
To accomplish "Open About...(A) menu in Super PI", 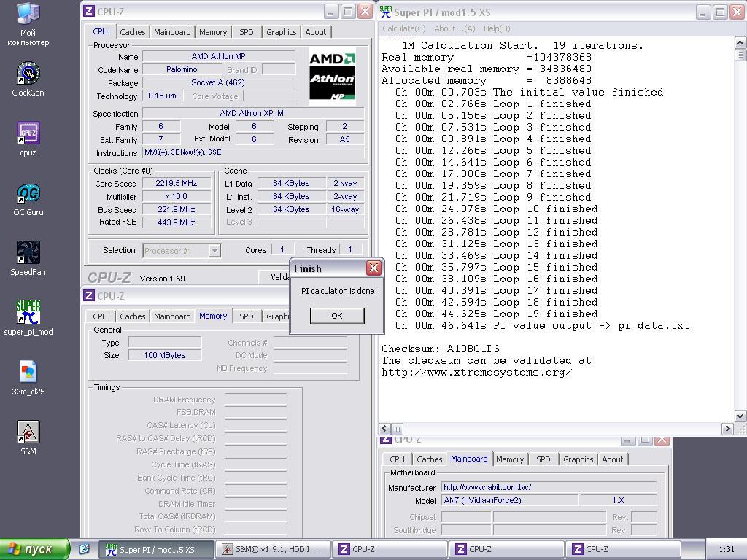I will tap(454, 28).
